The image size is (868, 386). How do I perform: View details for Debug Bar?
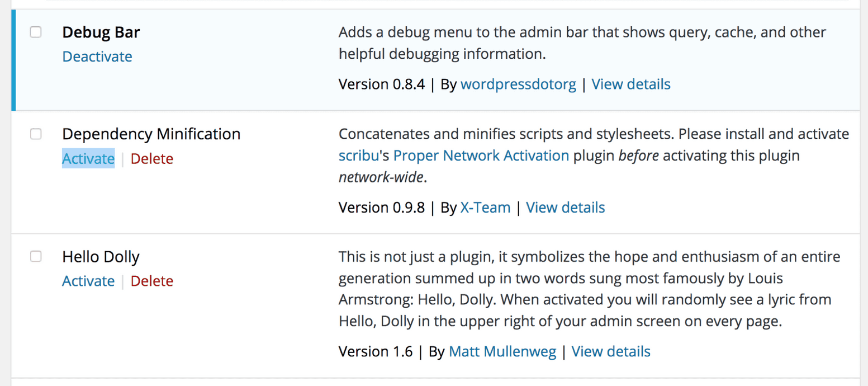click(631, 84)
